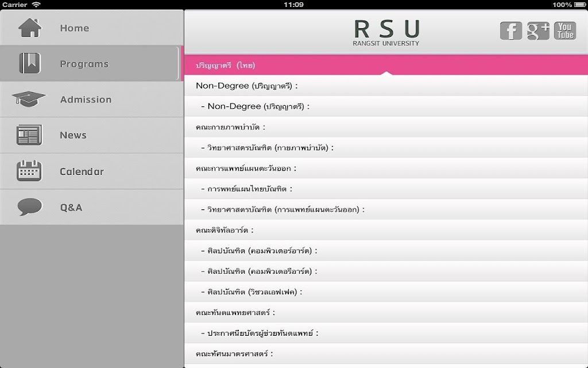
Task: Open the YouTube channel icon
Action: point(565,31)
